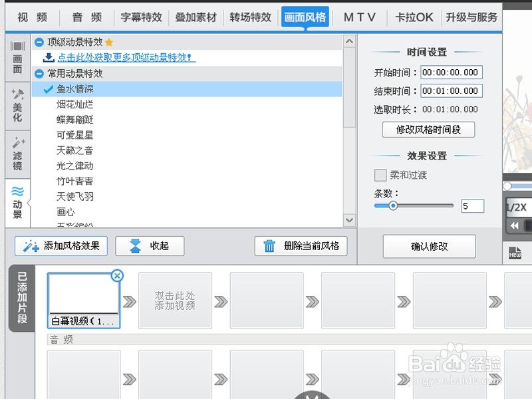
Task: Switch to 字幕特效 tab
Action: pyautogui.click(x=141, y=17)
